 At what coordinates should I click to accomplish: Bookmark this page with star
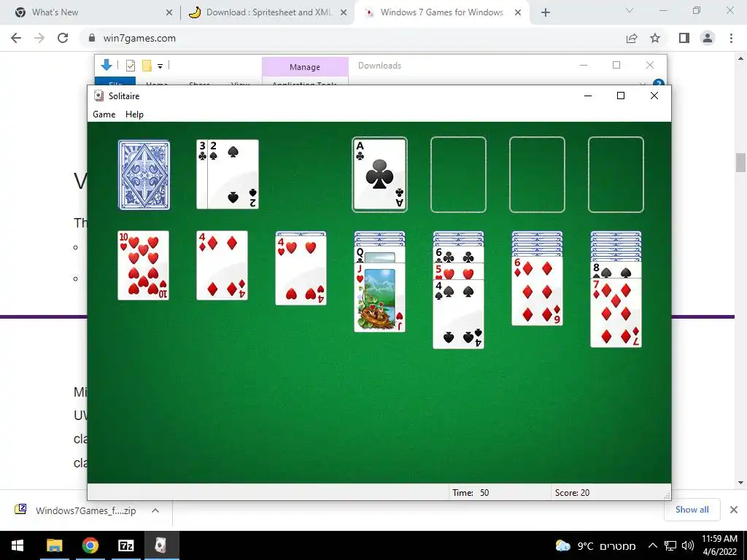655,38
